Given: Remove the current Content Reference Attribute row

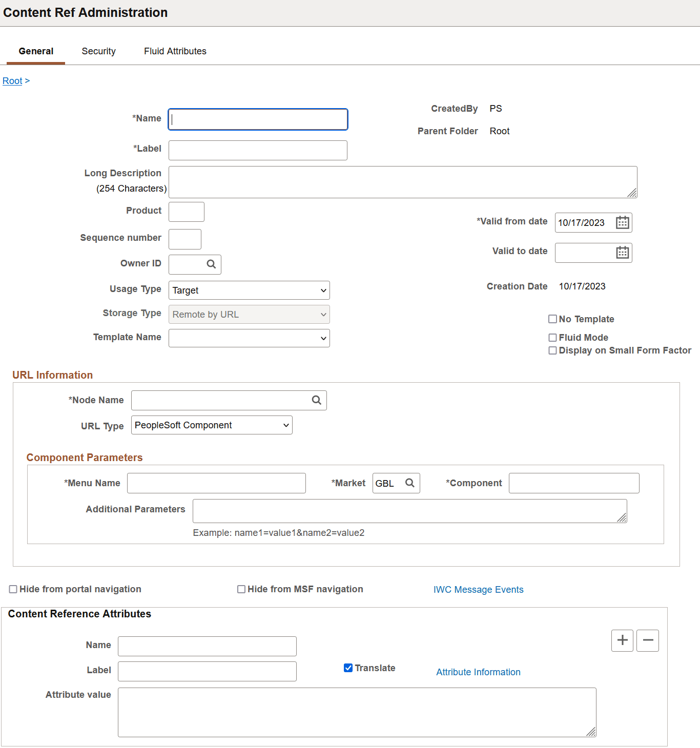Looking at the screenshot, I should click(x=647, y=640).
